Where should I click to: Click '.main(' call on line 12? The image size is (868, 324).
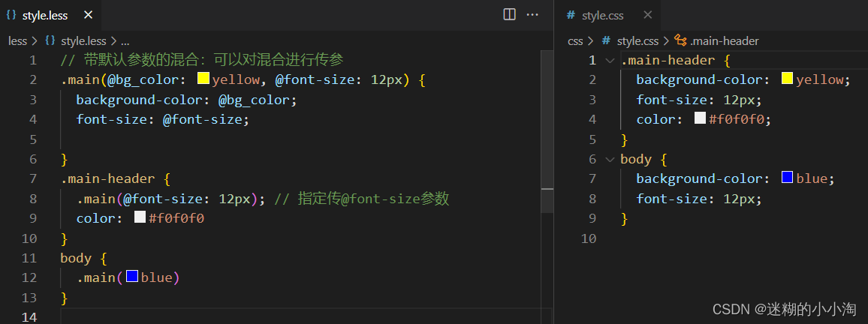click(x=99, y=278)
